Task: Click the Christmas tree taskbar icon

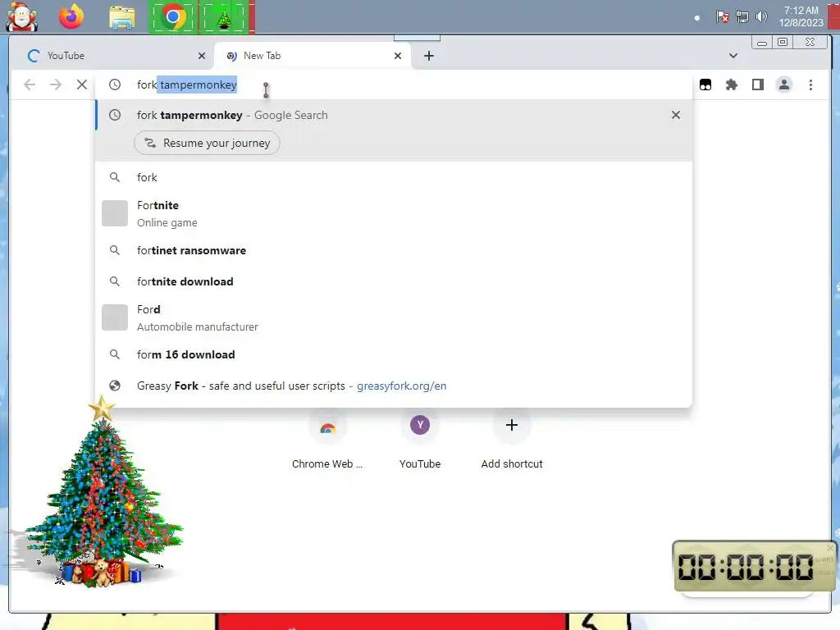Action: (x=225, y=17)
